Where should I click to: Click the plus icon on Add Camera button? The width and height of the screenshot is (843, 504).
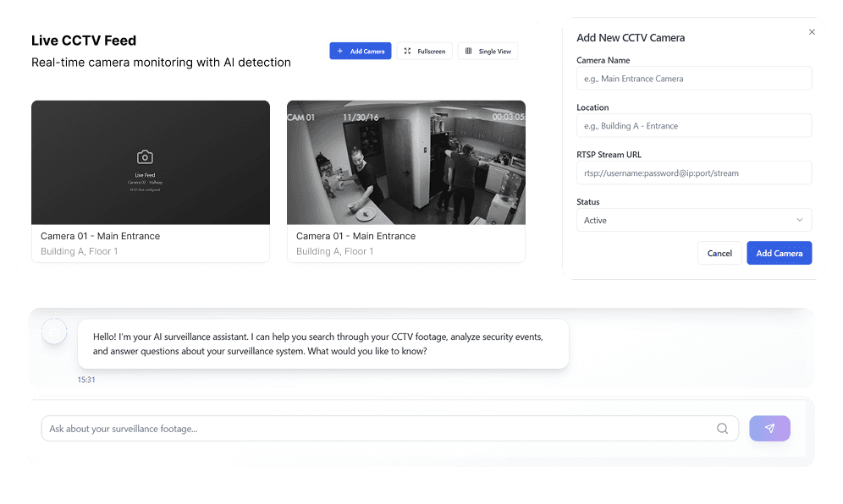341,51
